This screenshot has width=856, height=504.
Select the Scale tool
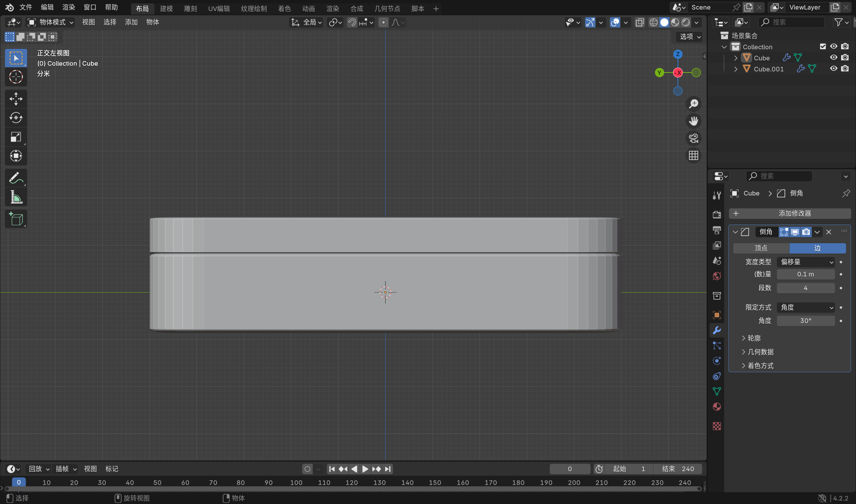pos(16,137)
